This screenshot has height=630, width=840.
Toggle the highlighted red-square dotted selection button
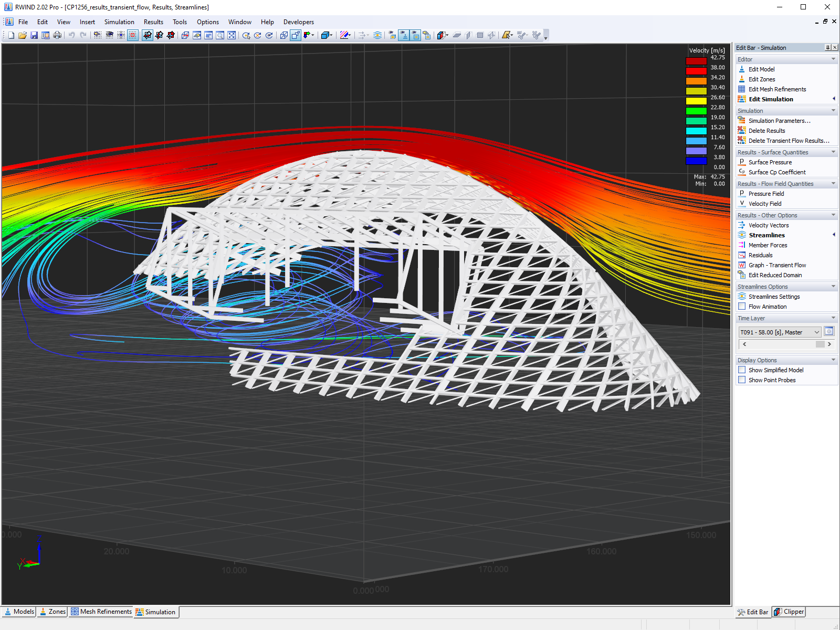(133, 35)
